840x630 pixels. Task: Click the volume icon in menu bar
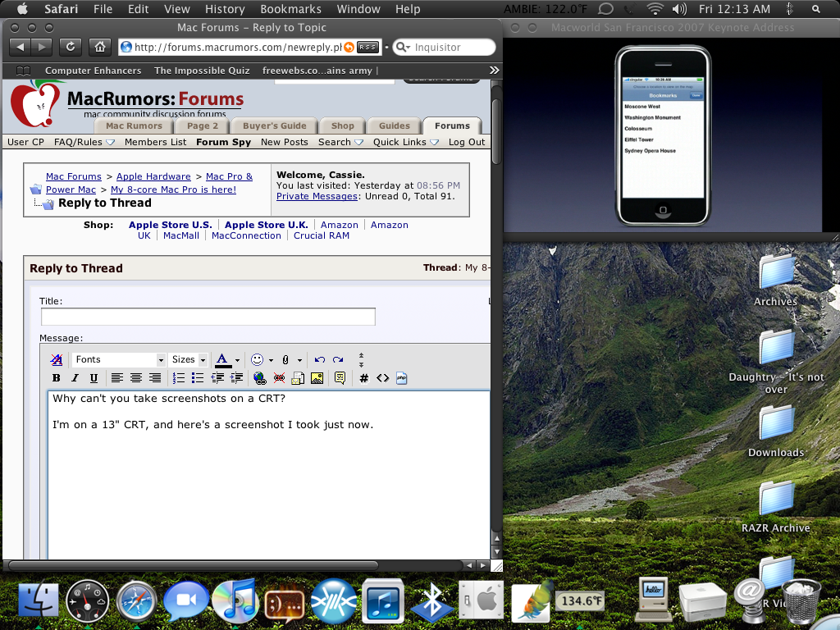tap(678, 9)
